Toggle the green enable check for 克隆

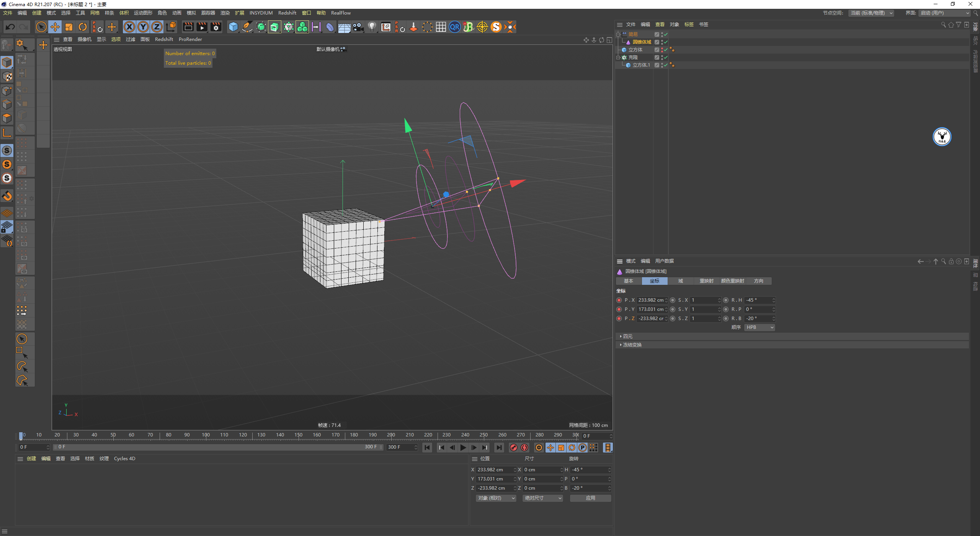[666, 57]
